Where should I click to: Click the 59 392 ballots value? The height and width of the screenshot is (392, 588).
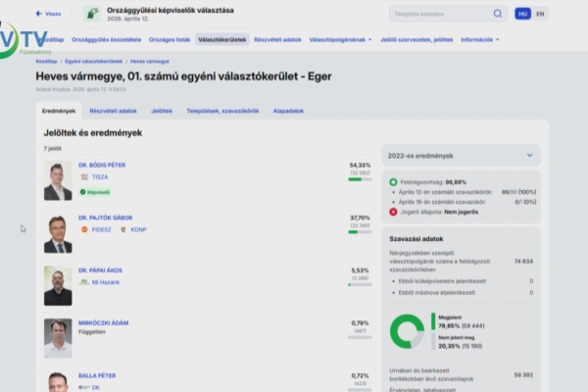coord(523,374)
